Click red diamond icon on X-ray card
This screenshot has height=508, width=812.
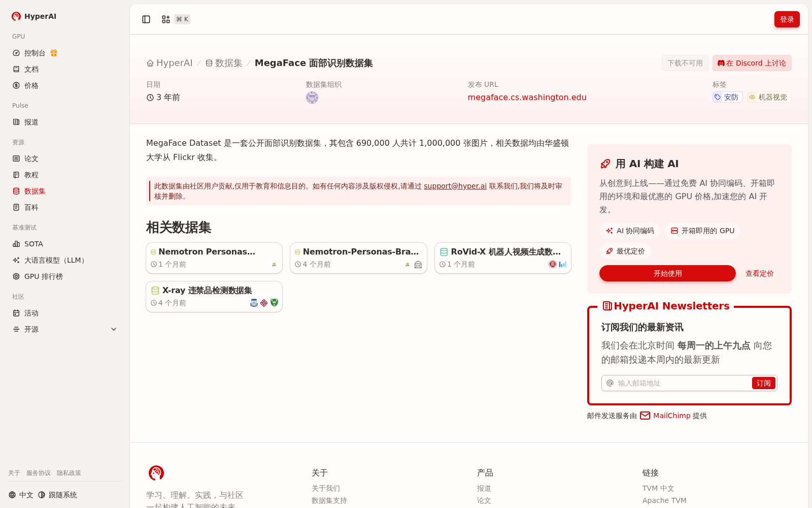pyautogui.click(x=264, y=303)
